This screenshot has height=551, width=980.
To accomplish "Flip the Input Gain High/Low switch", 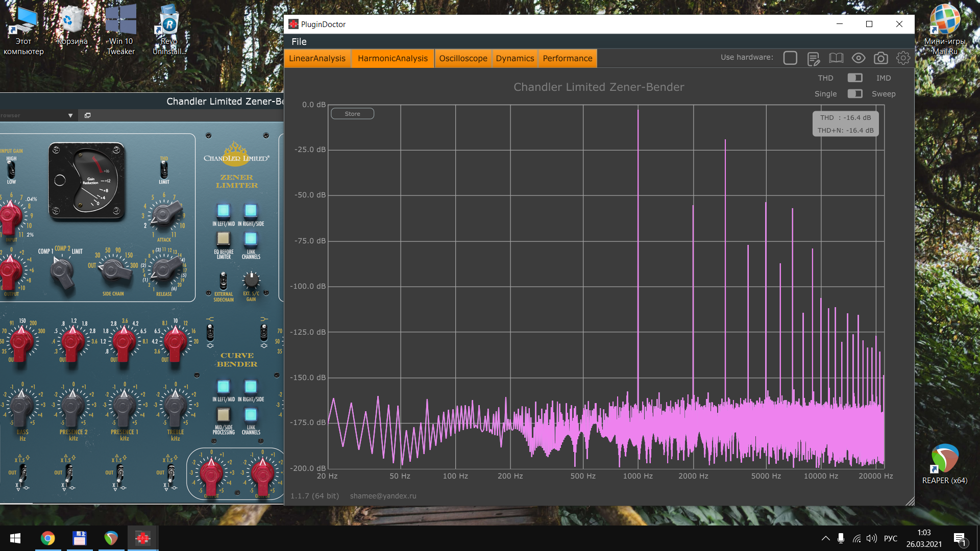I will tap(11, 170).
